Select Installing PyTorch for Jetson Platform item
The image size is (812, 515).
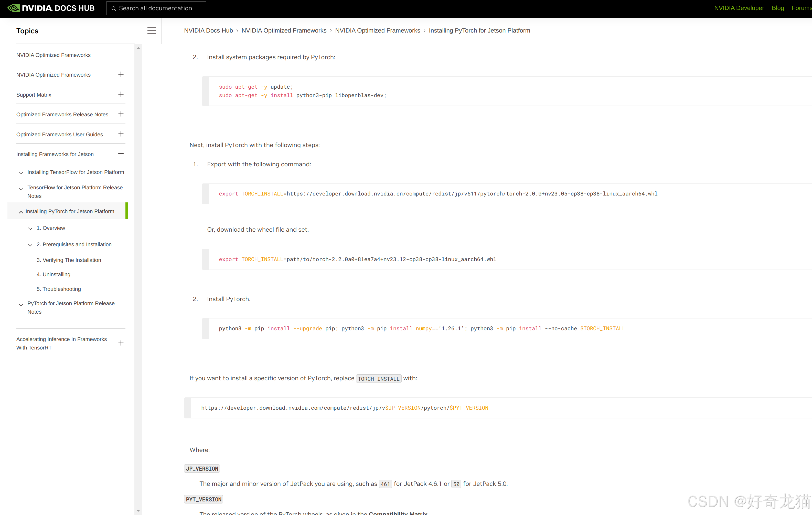(70, 211)
